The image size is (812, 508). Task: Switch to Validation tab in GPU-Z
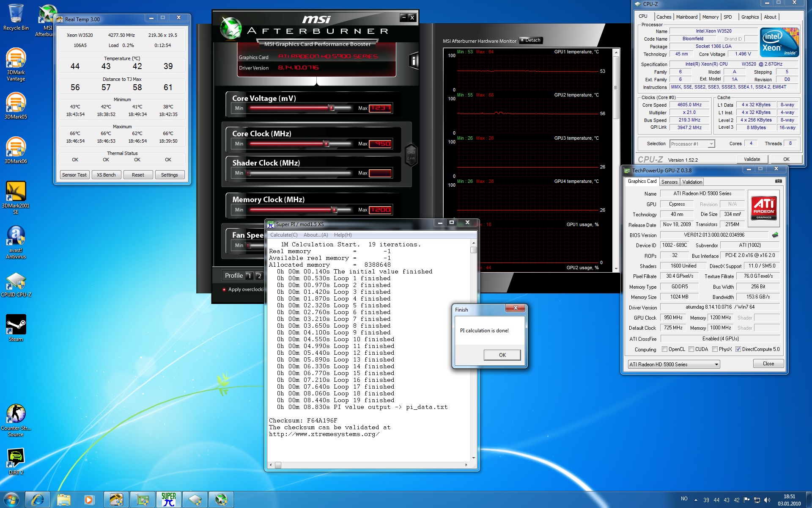tap(692, 182)
